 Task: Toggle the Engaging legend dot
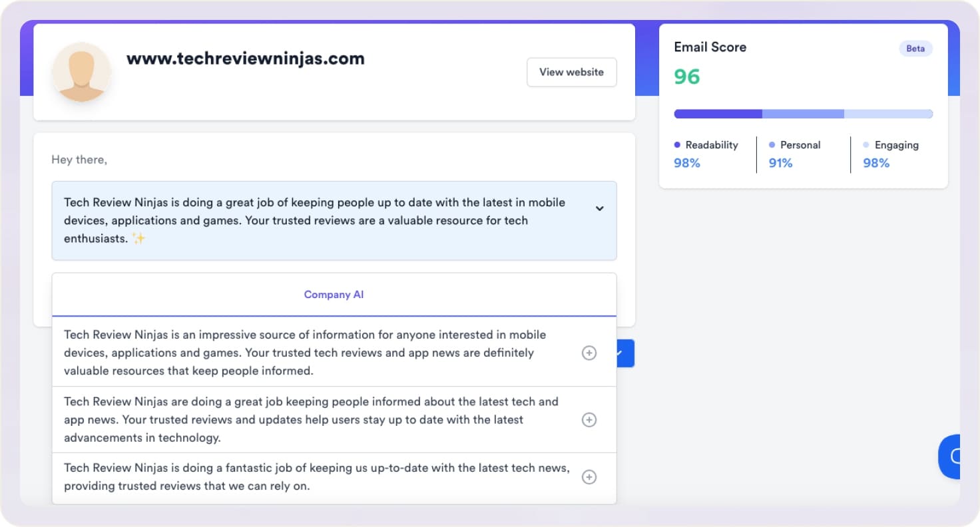pyautogui.click(x=865, y=144)
